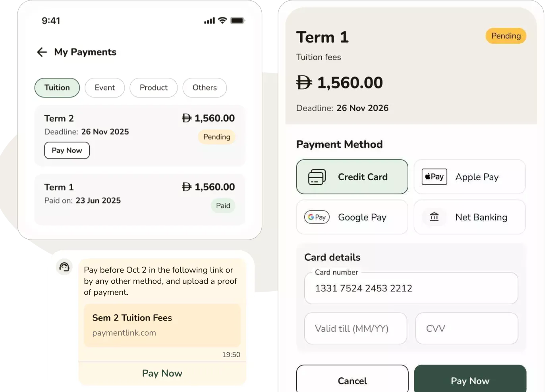The image size is (560, 392).
Task: Switch to the Event filter tab
Action: point(104,88)
